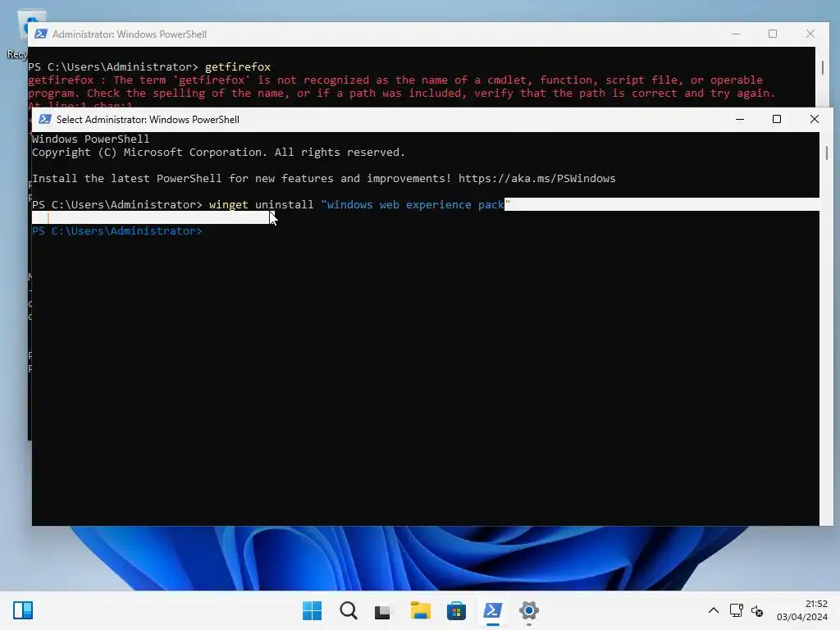
Task: Open the background PowerShell window's title bar icon
Action: (x=41, y=34)
